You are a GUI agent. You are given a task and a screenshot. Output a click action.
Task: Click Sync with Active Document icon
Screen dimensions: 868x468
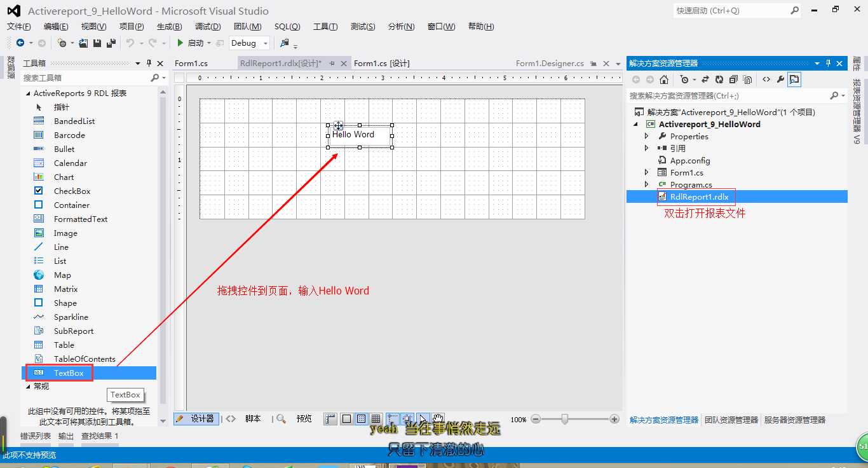tap(705, 79)
